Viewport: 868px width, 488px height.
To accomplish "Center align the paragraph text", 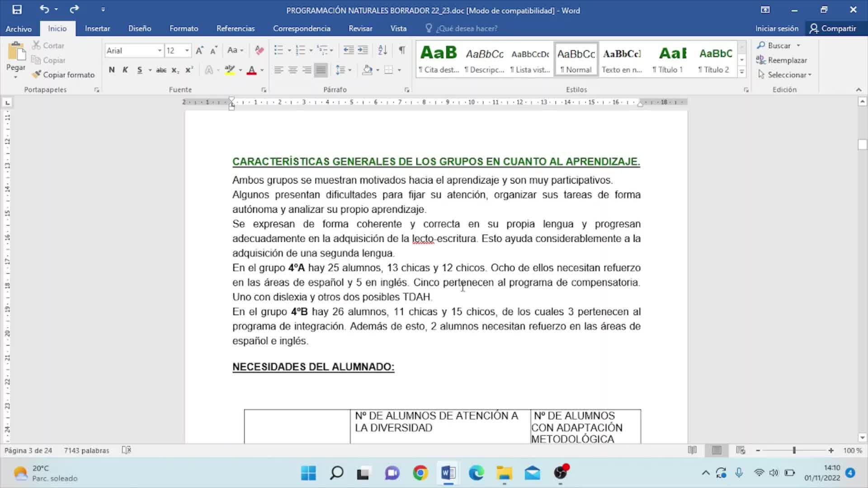I will pyautogui.click(x=293, y=70).
